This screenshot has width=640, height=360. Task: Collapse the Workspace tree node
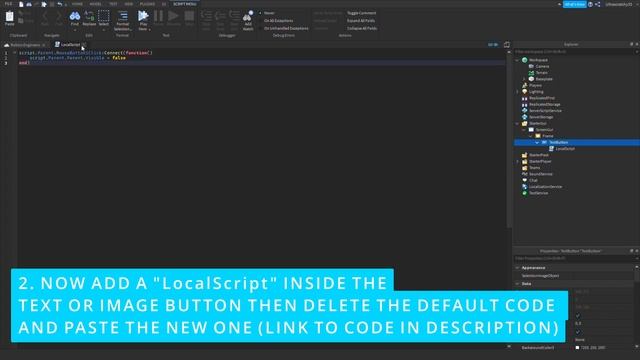tap(518, 60)
